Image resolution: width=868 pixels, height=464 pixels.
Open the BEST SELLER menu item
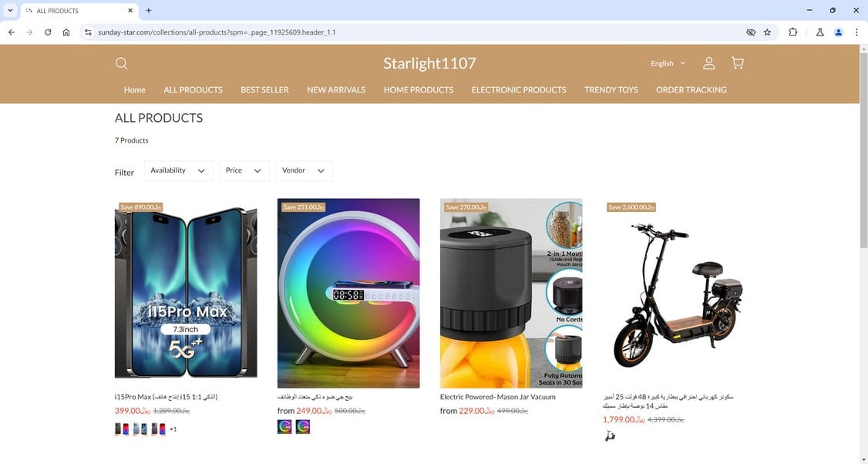(264, 89)
